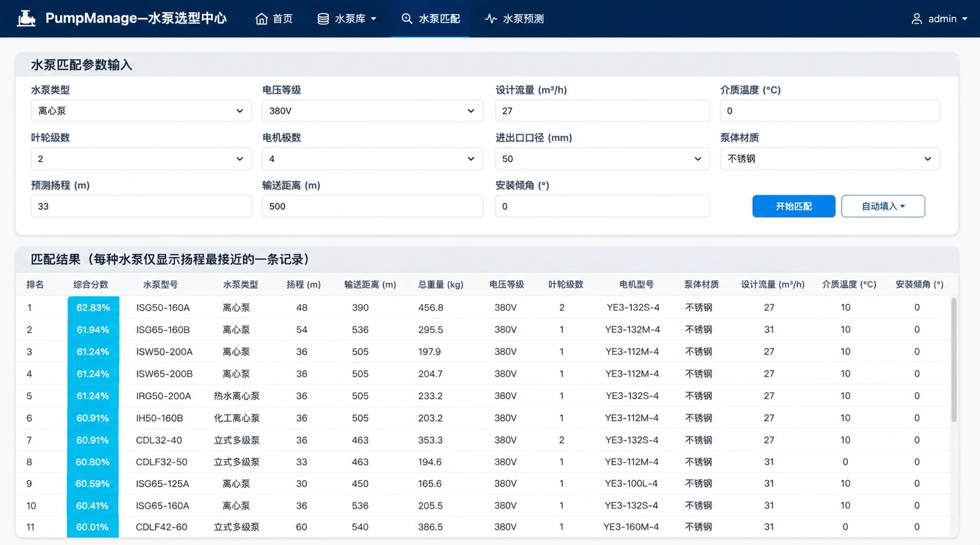Click the 输送距离 input field
The image size is (980, 545).
pos(372,206)
